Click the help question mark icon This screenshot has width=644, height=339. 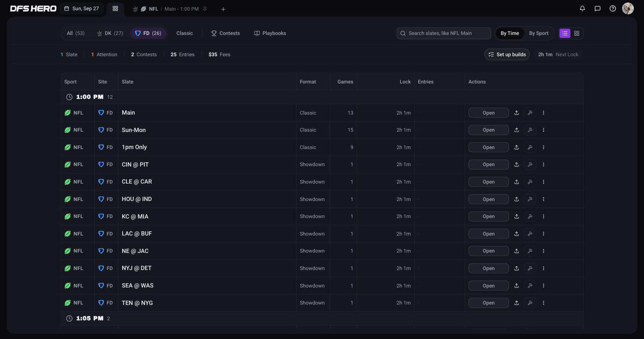coord(613,9)
